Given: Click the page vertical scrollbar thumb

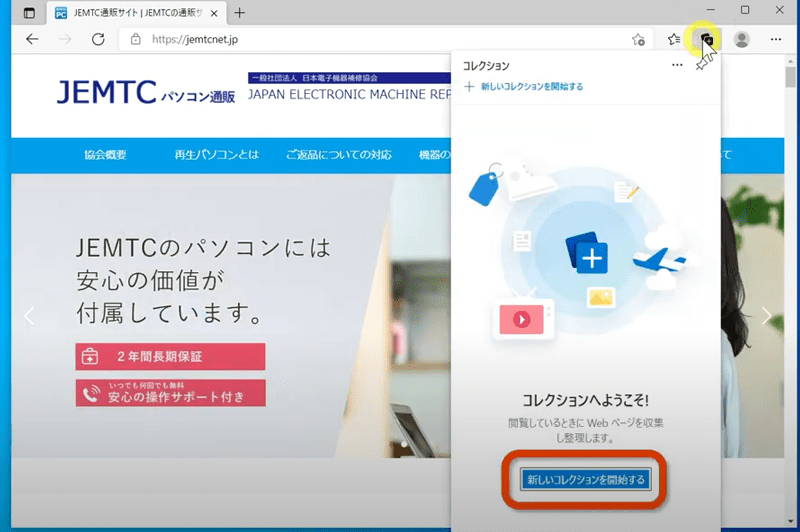Looking at the screenshot, I should pyautogui.click(x=790, y=77).
